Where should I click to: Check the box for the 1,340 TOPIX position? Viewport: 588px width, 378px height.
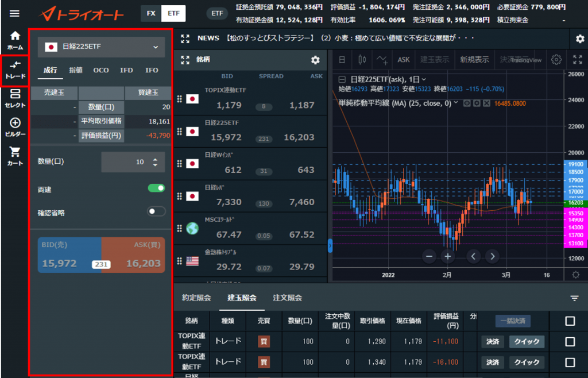570,362
